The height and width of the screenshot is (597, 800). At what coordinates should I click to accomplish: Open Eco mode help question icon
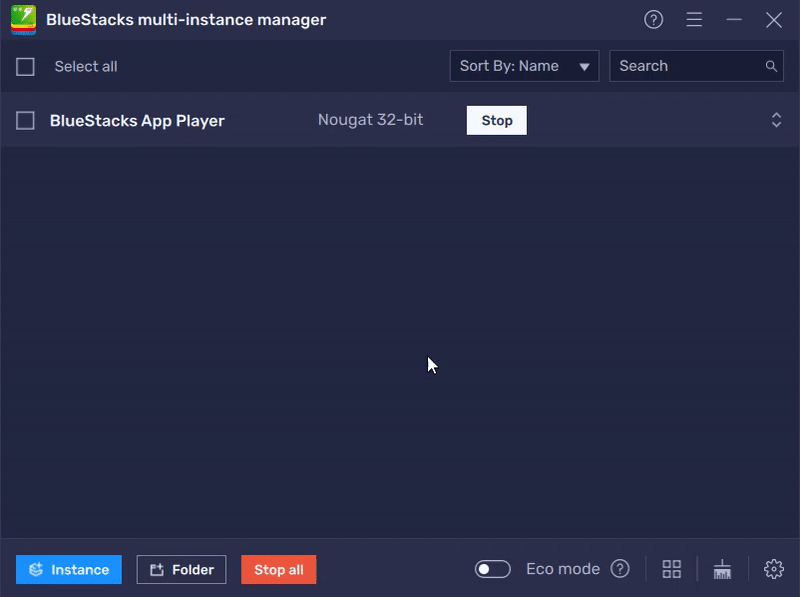pos(620,568)
